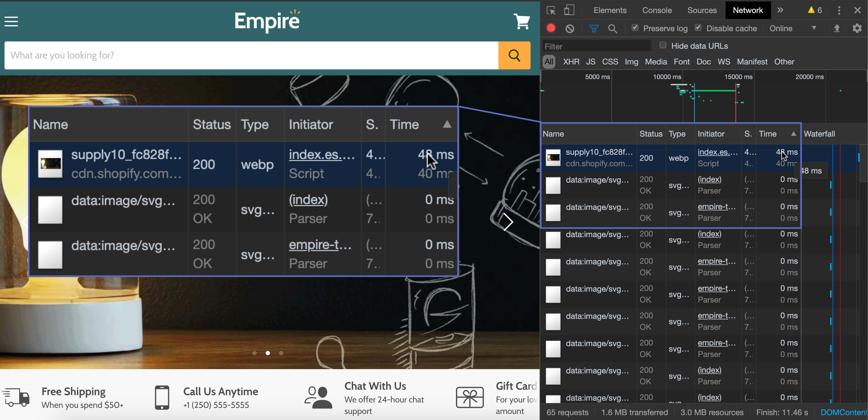Click the supply10 request thumbnail
The image size is (868, 420).
553,157
